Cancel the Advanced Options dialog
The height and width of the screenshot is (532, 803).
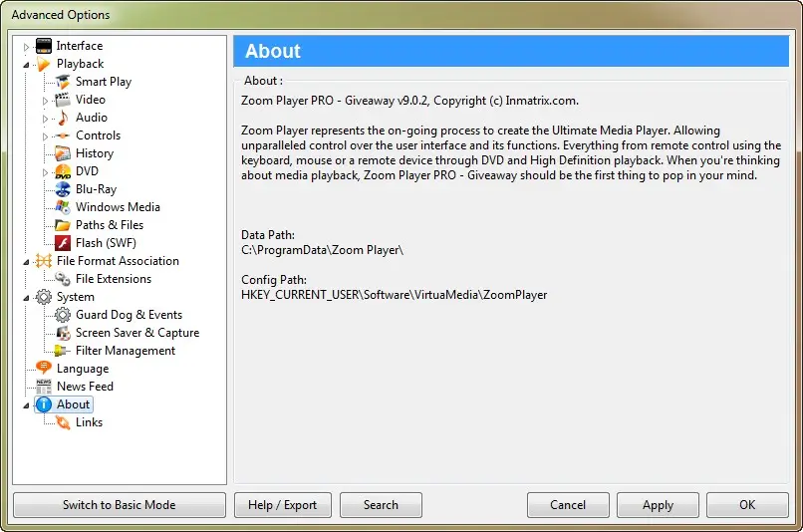click(568, 505)
